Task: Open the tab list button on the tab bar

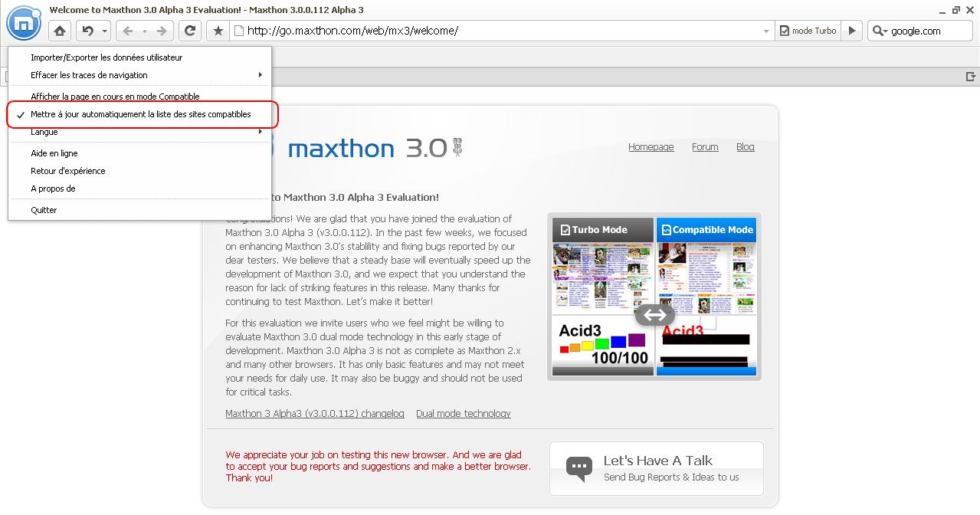Action: tap(971, 76)
